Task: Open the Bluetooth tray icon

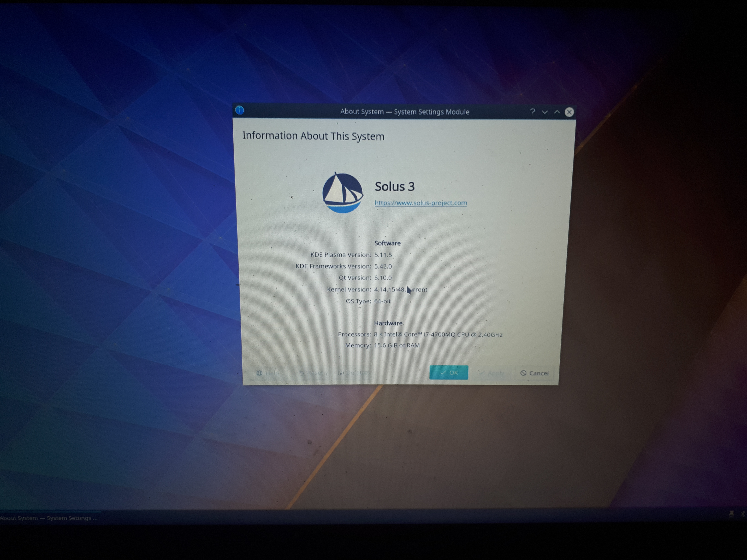Action: pyautogui.click(x=743, y=514)
